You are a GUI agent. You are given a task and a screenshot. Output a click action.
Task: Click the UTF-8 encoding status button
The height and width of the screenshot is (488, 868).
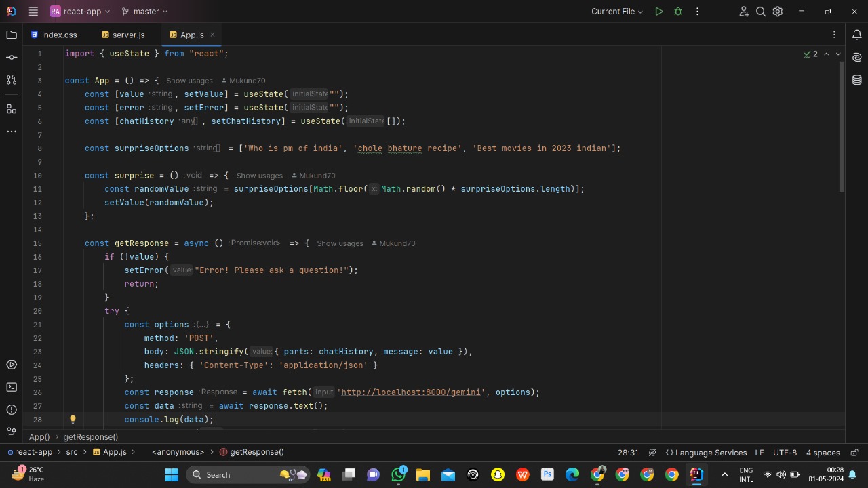click(785, 453)
